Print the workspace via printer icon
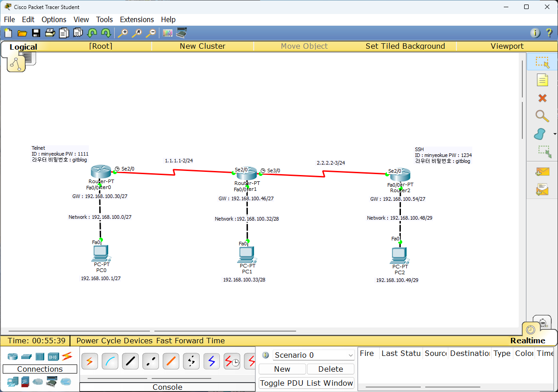The image size is (558, 392). click(x=50, y=33)
